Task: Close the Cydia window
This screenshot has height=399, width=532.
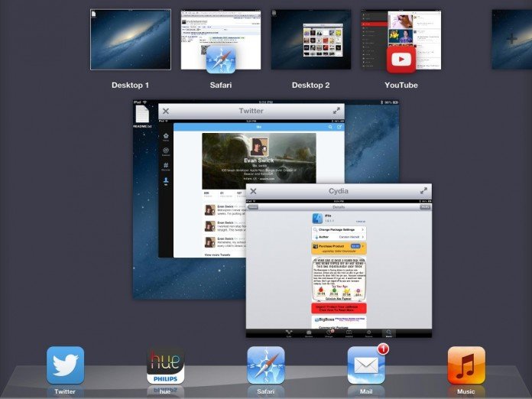Action: pos(253,191)
